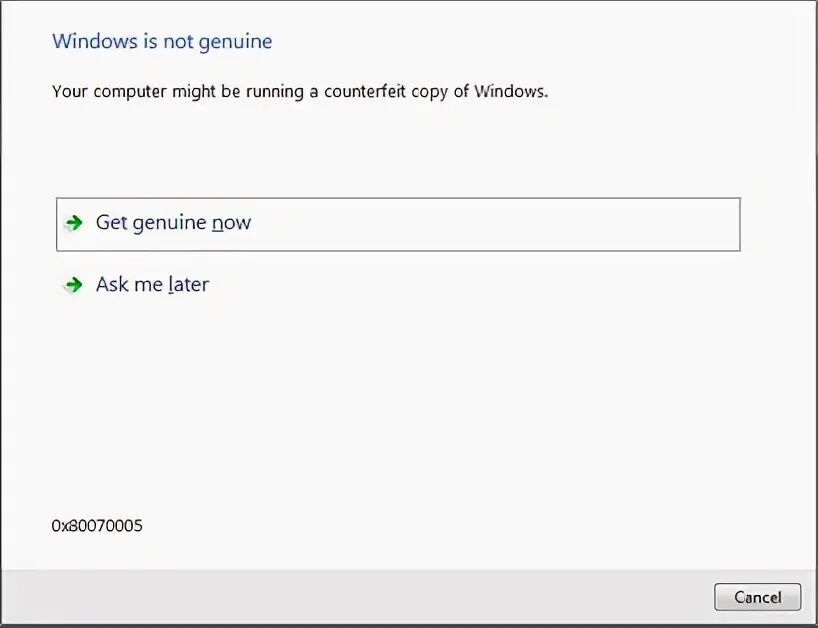Image resolution: width=818 pixels, height=628 pixels.
Task: Click the underlined word "now" in the command link
Action: point(231,223)
